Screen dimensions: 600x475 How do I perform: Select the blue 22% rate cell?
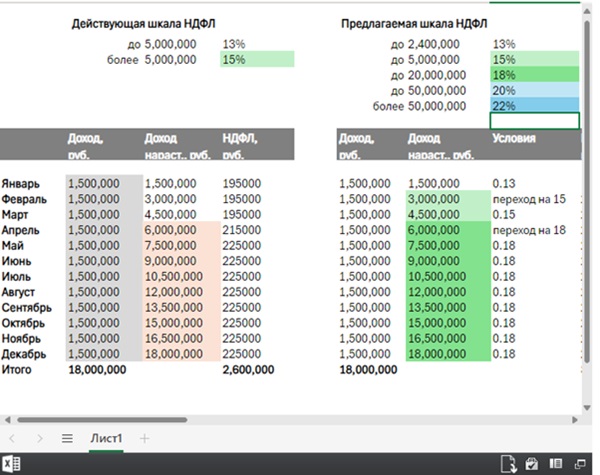[534, 106]
